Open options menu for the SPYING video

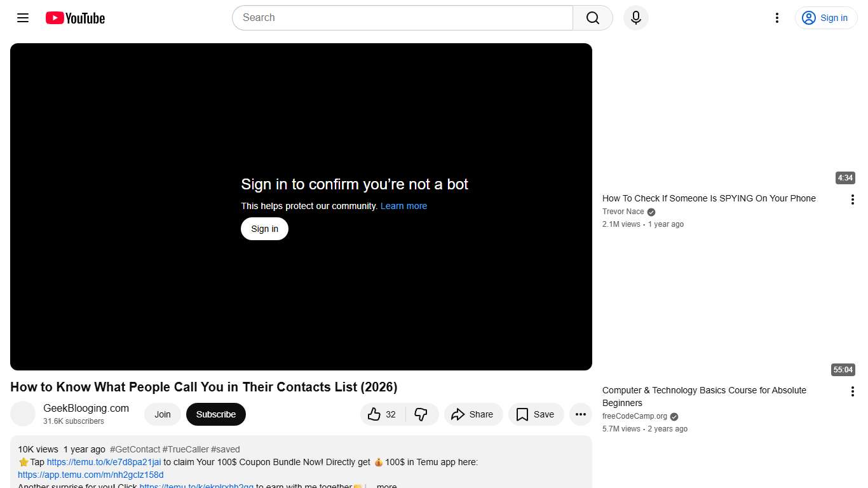pyautogui.click(x=852, y=199)
